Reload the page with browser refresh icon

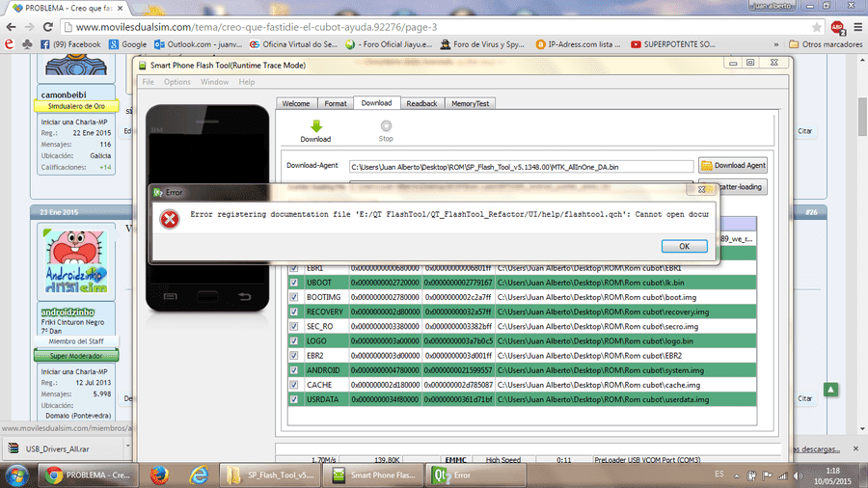[x=48, y=27]
